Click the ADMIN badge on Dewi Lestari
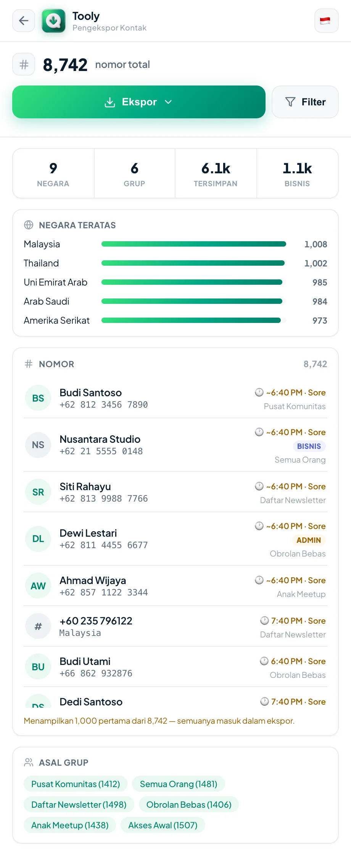351x868 pixels. pyautogui.click(x=309, y=540)
